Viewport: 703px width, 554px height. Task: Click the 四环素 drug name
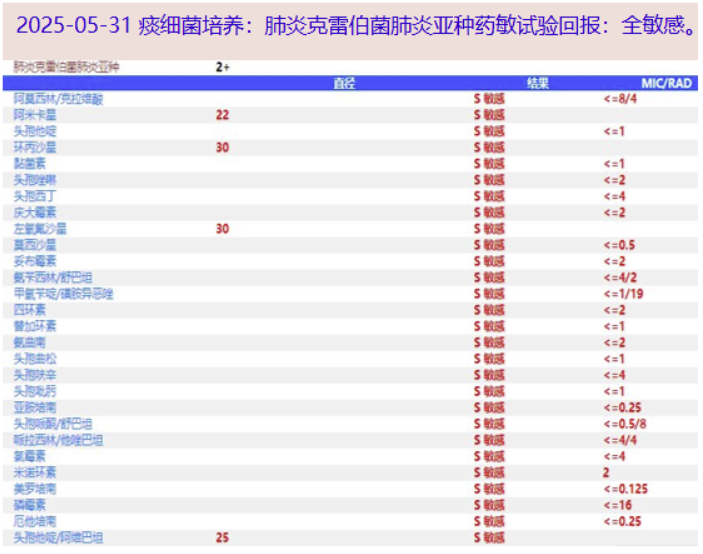(30, 310)
